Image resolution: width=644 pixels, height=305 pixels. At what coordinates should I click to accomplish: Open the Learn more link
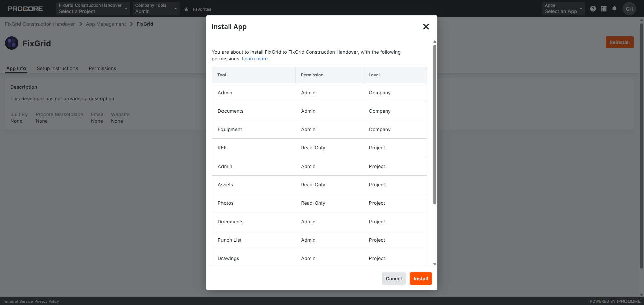click(x=255, y=59)
